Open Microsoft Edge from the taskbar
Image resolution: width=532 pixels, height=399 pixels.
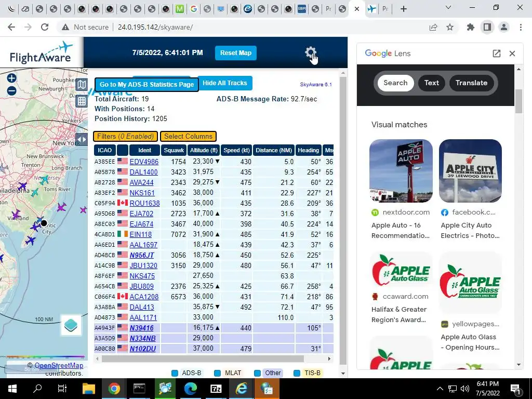pos(190,389)
